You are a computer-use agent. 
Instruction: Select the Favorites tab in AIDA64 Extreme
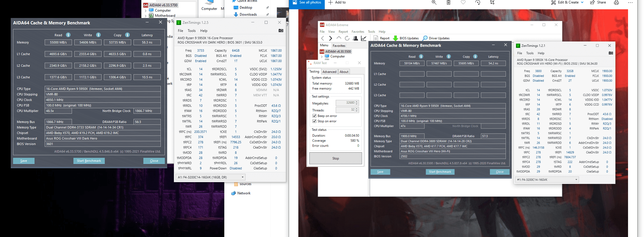point(339,46)
